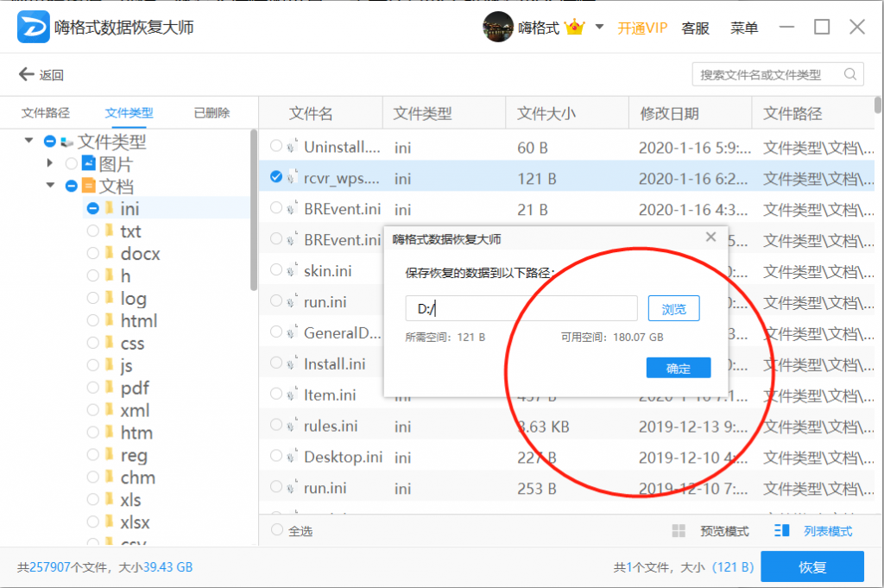
Task: Select the reg type tree item
Action: pyautogui.click(x=134, y=455)
